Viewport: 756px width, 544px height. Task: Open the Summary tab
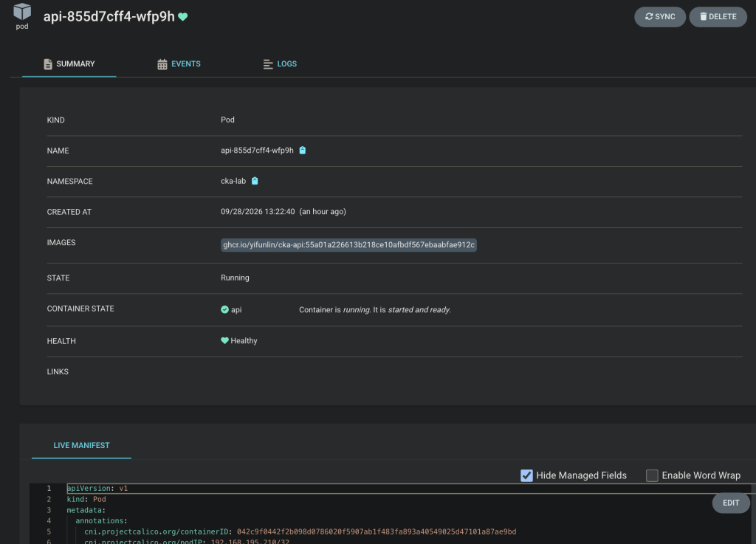click(x=69, y=64)
